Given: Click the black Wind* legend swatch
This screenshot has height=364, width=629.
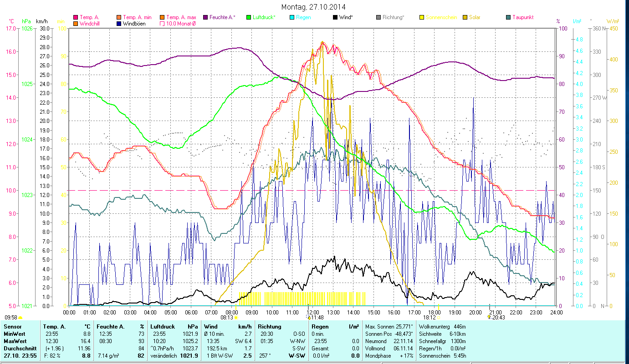Looking at the screenshot, I should tap(335, 18).
